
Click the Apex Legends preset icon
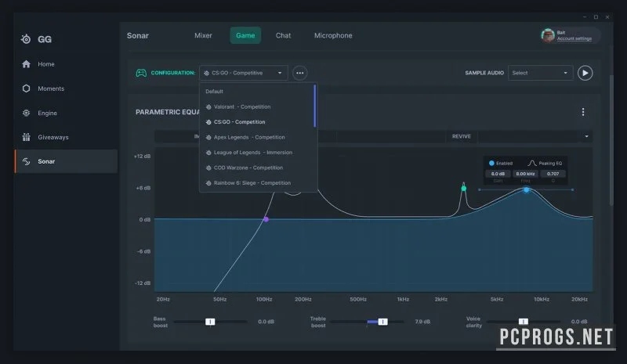(x=208, y=138)
